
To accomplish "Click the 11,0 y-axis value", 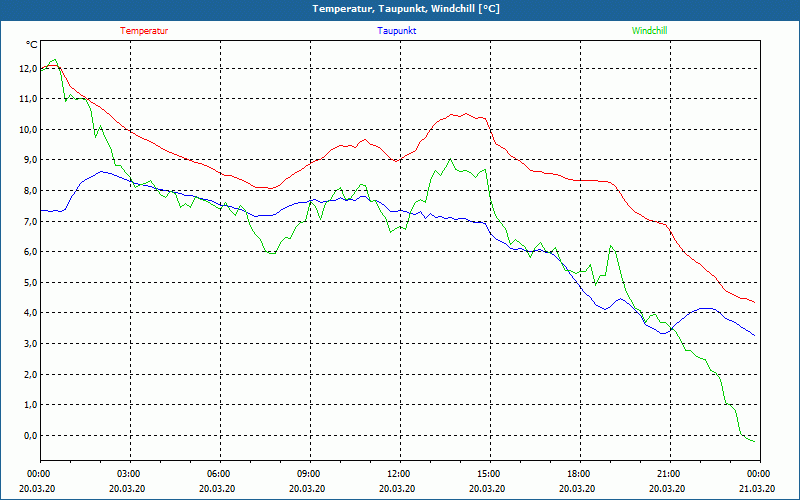I will pos(28,99).
